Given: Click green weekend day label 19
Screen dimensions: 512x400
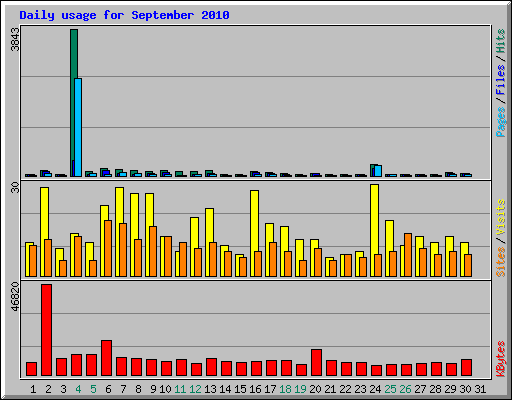Looking at the screenshot, I should point(300,389).
